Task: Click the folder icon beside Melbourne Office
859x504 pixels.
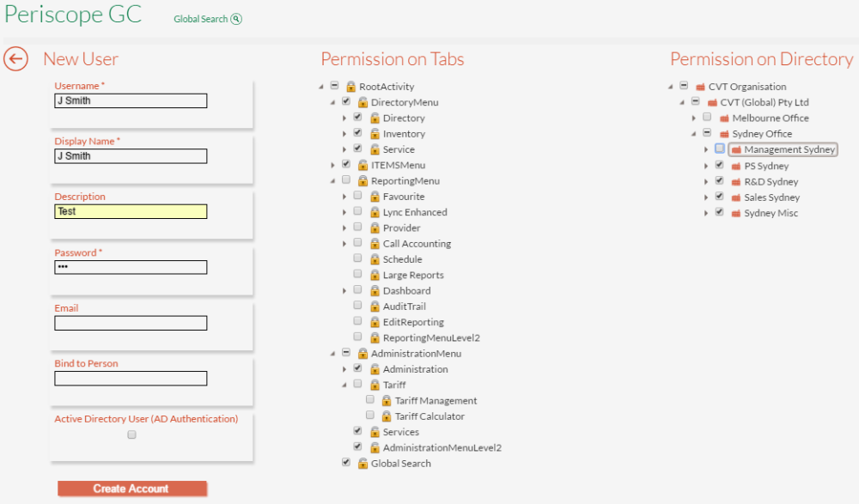Action: [724, 118]
